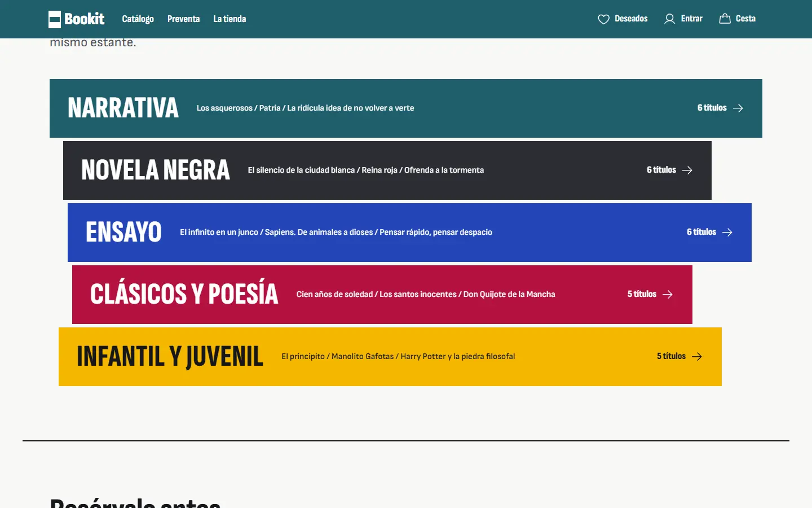Click the arrow in Infantil y Juvenil banner
Viewport: 812px width, 508px height.
[697, 357]
